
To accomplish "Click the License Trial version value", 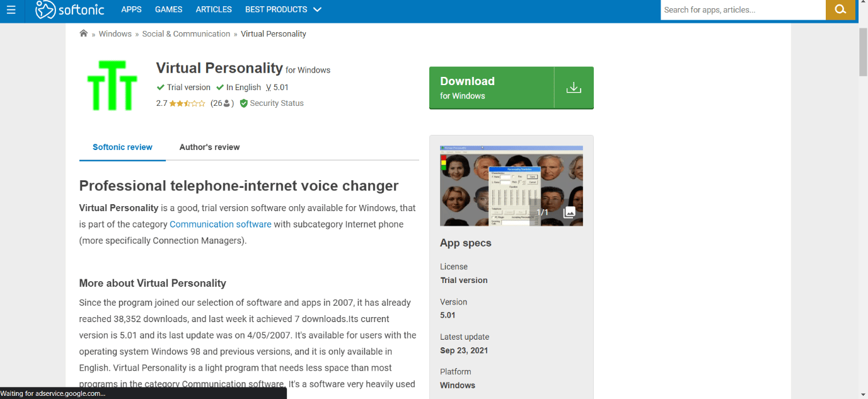I will click(464, 280).
